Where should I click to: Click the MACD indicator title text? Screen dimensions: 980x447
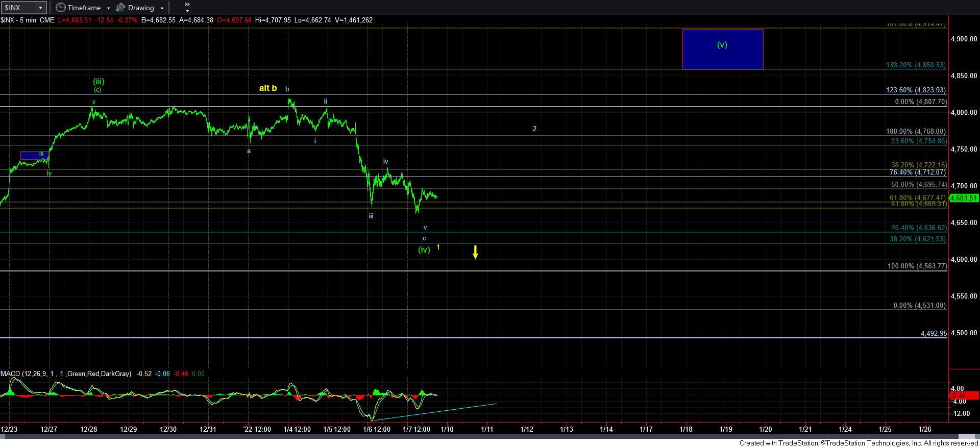[65, 374]
